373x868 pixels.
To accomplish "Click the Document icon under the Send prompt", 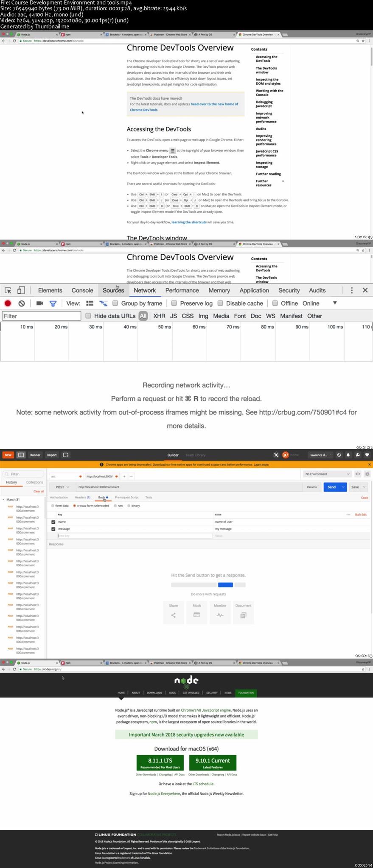I will click(243, 615).
